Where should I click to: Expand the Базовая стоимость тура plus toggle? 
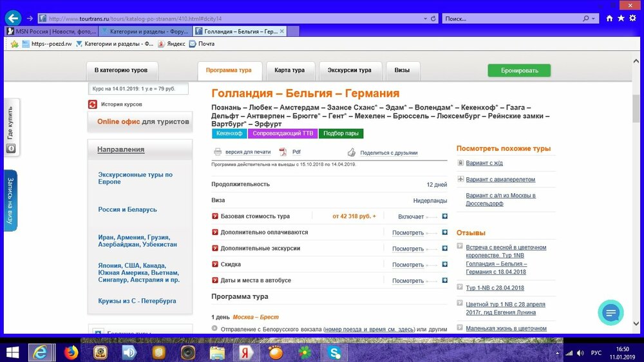[444, 216]
